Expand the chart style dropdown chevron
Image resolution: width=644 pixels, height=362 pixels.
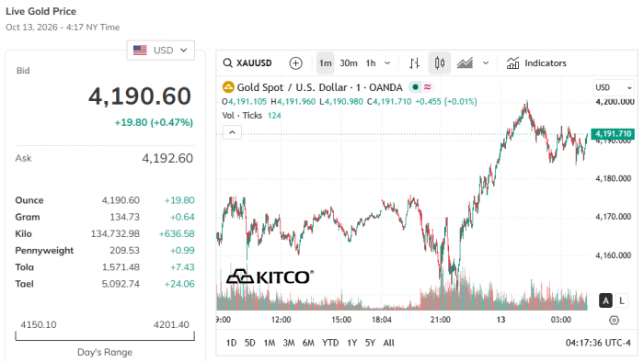486,63
